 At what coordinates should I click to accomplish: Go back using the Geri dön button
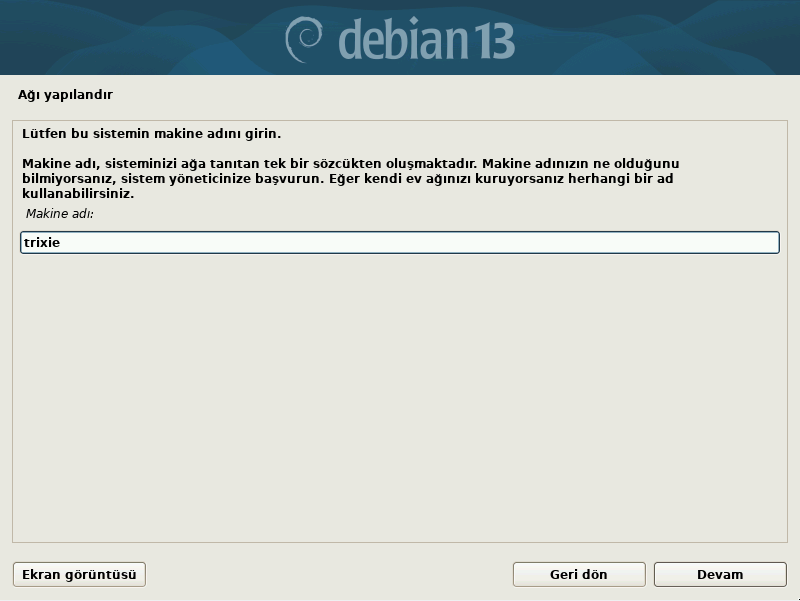click(x=579, y=574)
